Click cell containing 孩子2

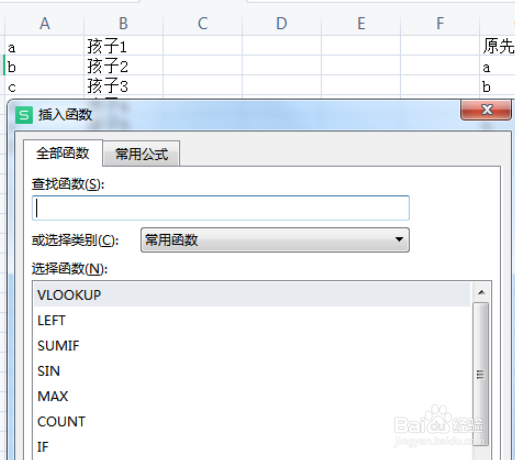click(x=123, y=65)
